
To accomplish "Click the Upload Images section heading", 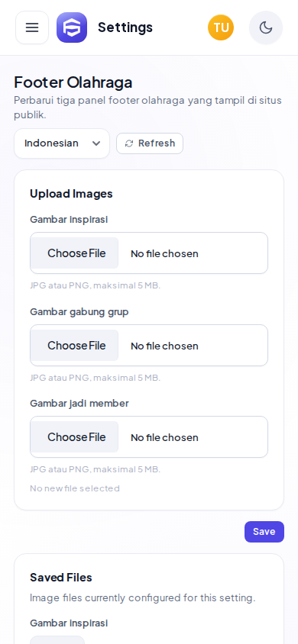I will (x=71, y=194).
